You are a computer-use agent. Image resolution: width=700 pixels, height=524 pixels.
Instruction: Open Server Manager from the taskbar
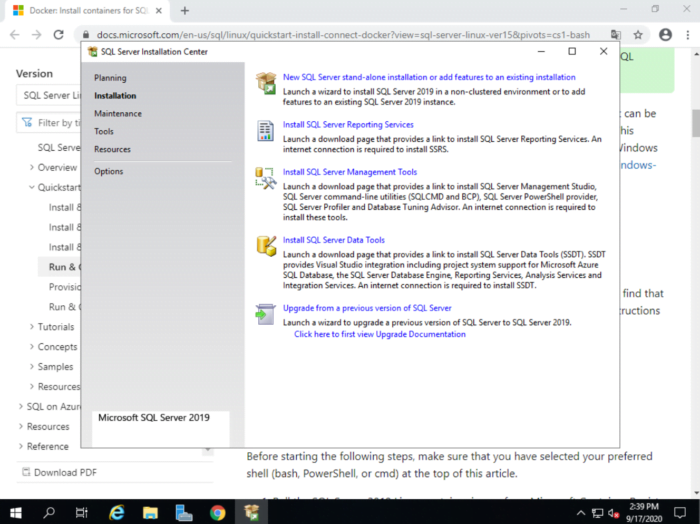[x=183, y=512]
